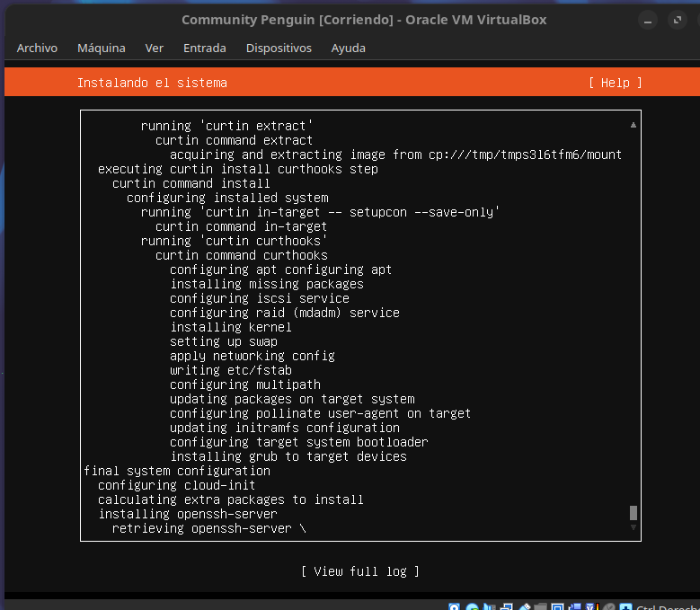700x610 pixels.
Task: Open the Ver menu
Action: [x=154, y=49]
